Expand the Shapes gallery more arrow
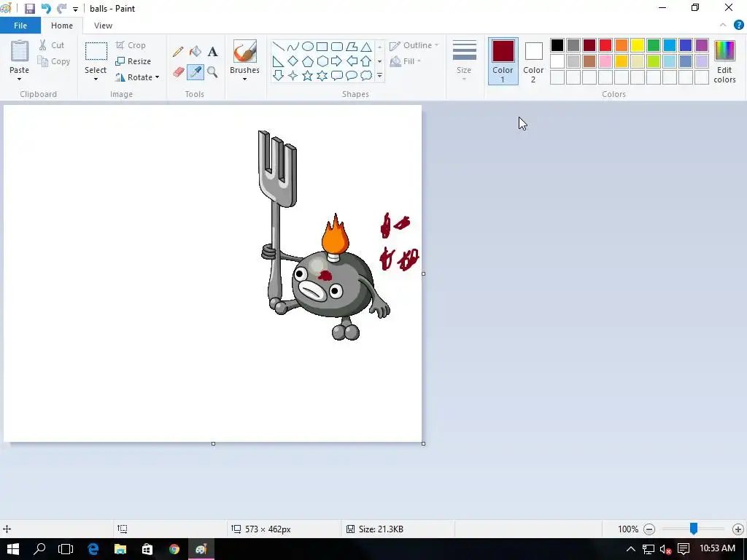747x560 pixels. (379, 75)
